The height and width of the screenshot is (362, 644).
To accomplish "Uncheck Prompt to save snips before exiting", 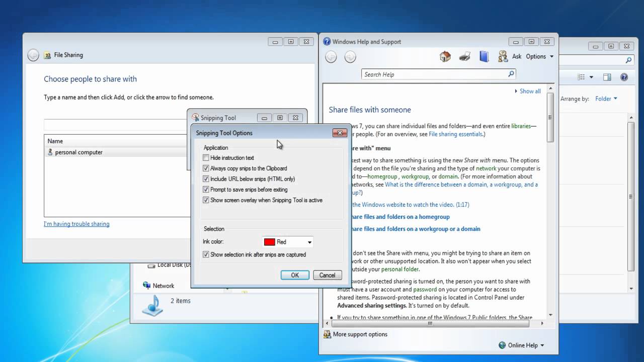I will click(x=206, y=190).
